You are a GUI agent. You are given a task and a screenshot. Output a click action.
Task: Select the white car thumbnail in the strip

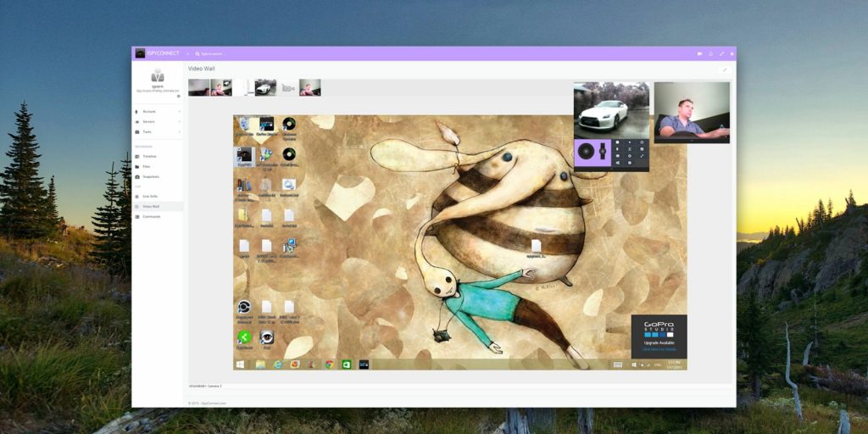[x=265, y=87]
